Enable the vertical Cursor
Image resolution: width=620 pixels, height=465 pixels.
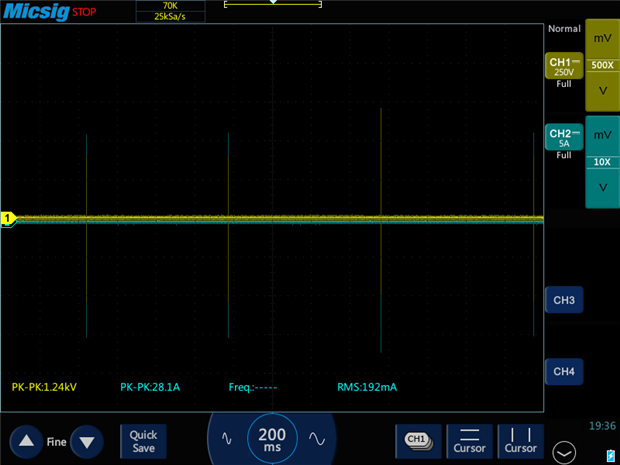click(520, 440)
